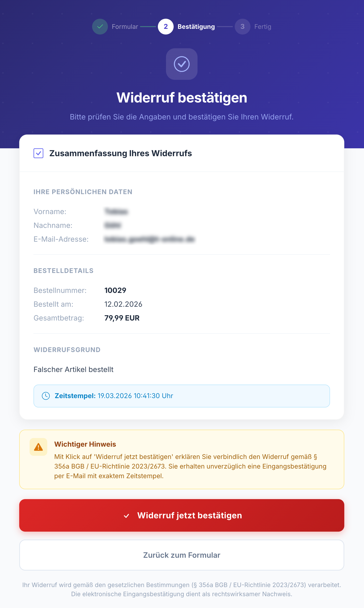Viewport: 364px width, 608px height.
Task: Click the orange warning triangle icon
Action: (38, 447)
